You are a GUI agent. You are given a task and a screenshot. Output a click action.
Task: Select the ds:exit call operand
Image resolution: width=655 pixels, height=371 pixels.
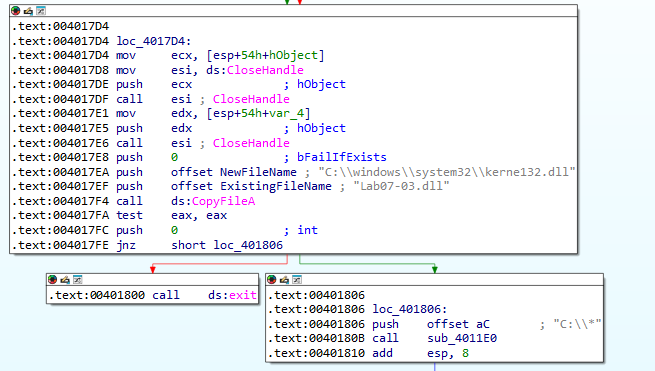point(232,295)
